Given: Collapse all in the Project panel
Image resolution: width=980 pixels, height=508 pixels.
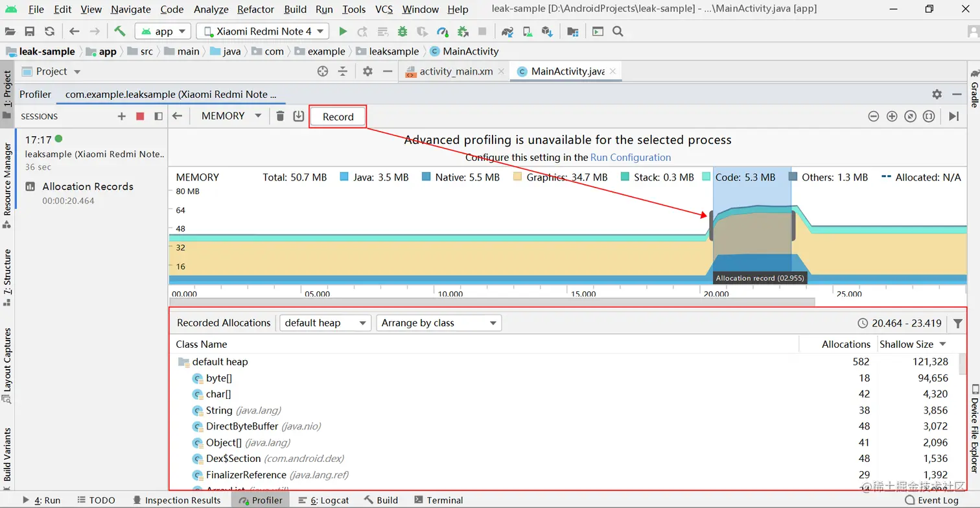Looking at the screenshot, I should tap(343, 71).
